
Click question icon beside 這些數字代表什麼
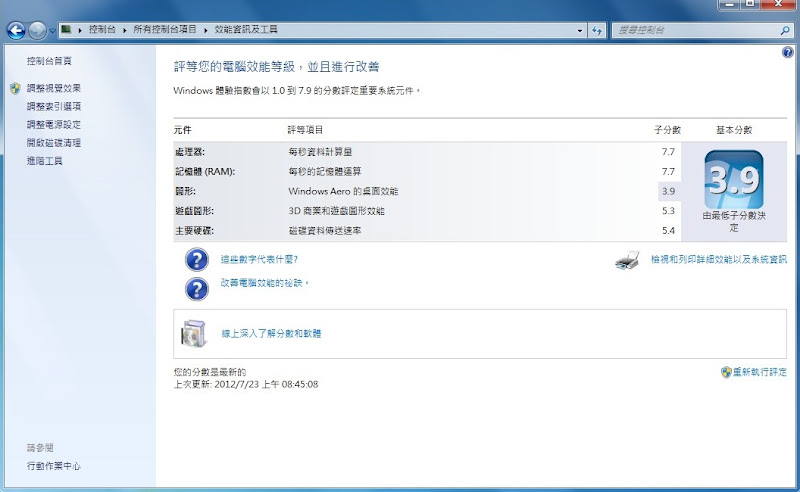click(196, 260)
